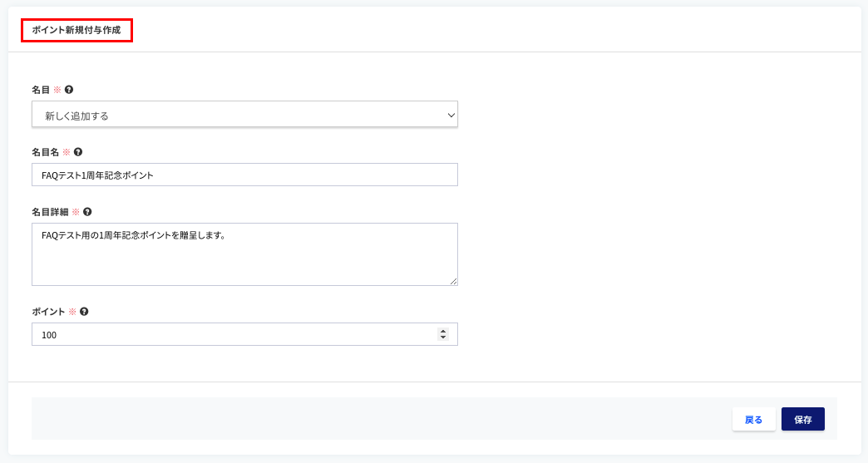Image resolution: width=868 pixels, height=463 pixels.
Task: Open the 新しく追加する dropdown
Action: point(244,114)
